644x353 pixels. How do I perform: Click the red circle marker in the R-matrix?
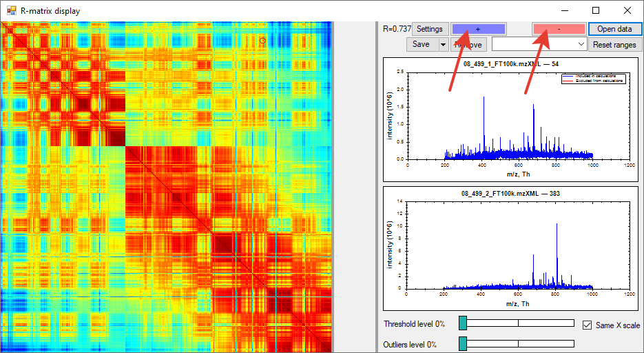[x=263, y=41]
